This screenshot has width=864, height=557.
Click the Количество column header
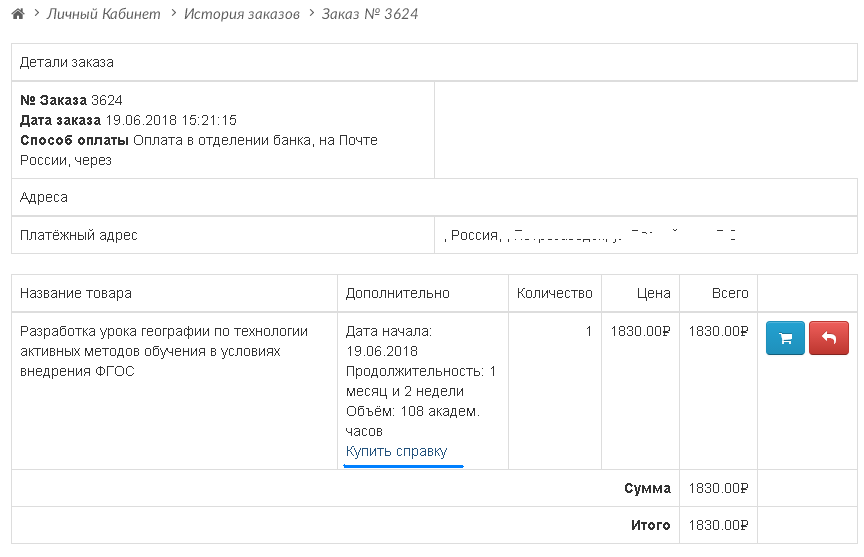pos(554,293)
